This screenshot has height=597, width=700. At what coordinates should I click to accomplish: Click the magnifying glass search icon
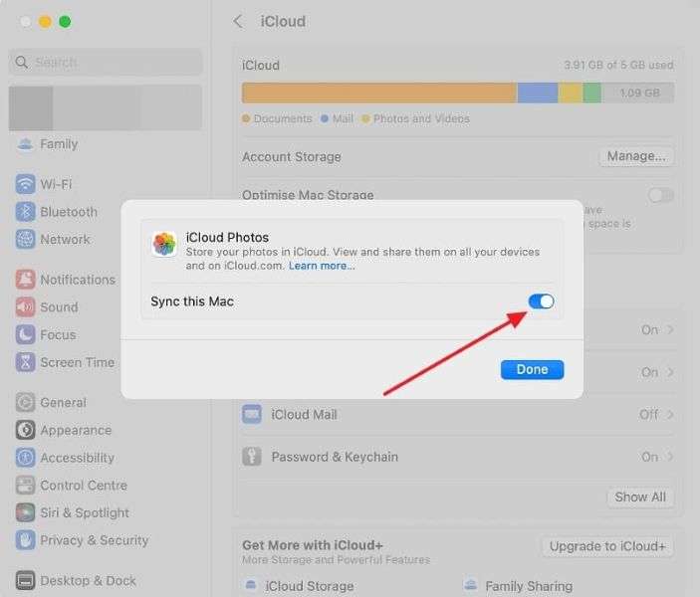pos(22,62)
